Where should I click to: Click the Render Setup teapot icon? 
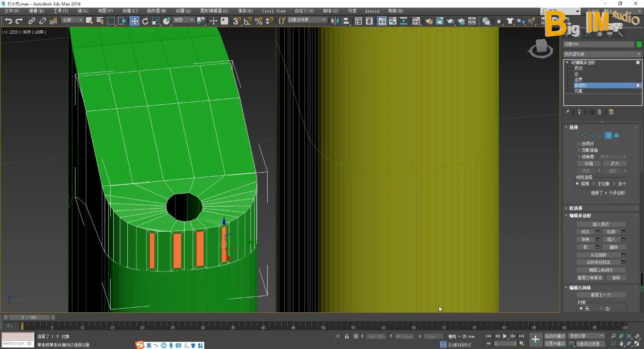[429, 21]
